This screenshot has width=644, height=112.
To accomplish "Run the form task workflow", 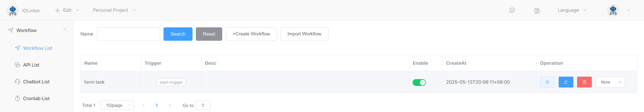I will click(547, 82).
